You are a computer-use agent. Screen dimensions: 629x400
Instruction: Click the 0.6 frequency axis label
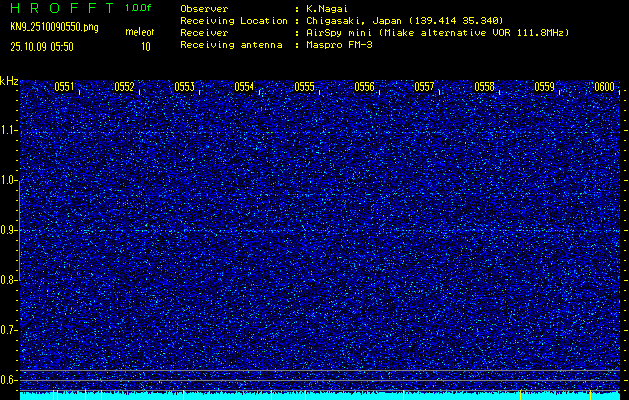click(x=9, y=379)
